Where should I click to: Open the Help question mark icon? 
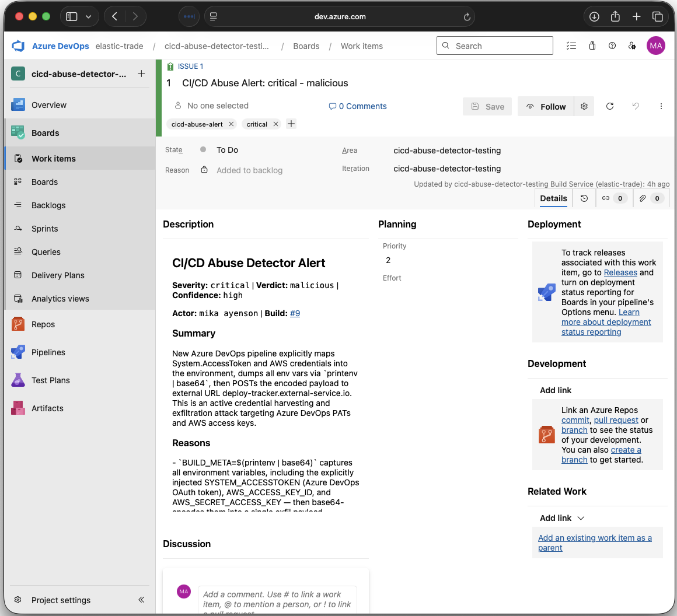[x=612, y=45]
